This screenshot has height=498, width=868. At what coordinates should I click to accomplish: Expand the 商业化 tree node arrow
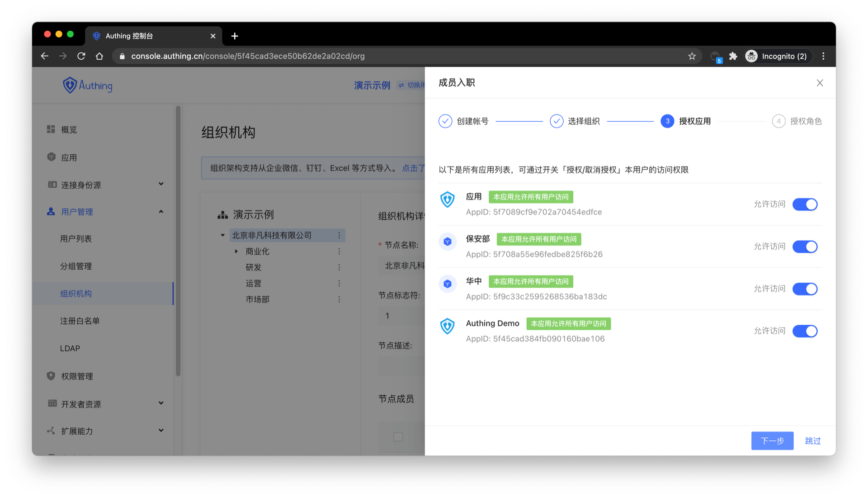point(236,251)
